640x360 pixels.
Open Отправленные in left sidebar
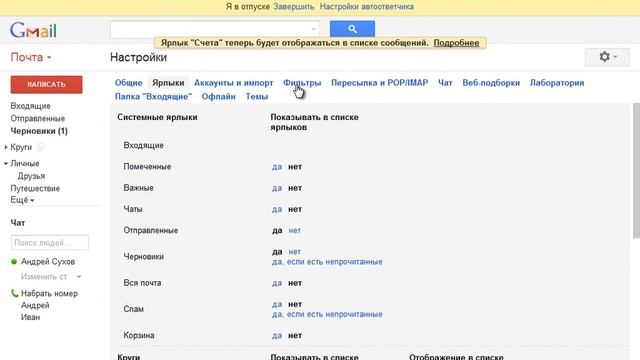pyautogui.click(x=38, y=119)
